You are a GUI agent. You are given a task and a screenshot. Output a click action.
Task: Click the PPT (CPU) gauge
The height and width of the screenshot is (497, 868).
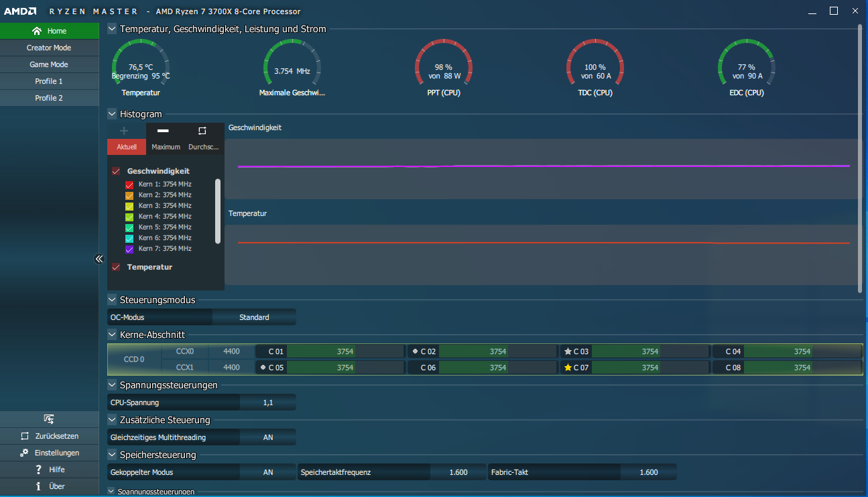444,62
